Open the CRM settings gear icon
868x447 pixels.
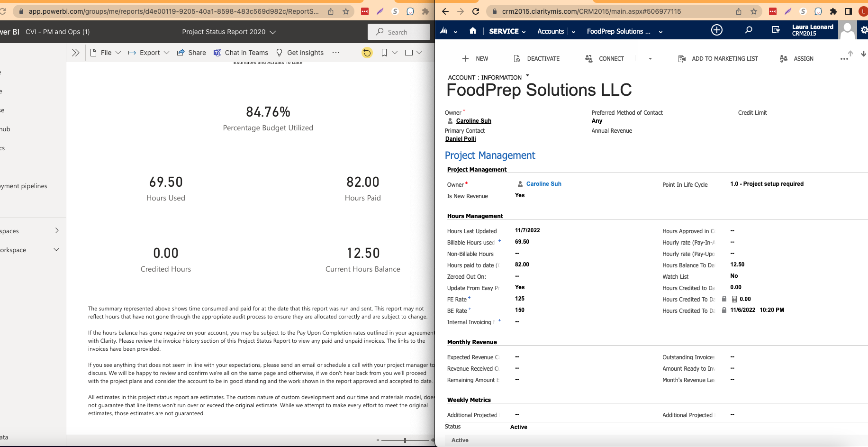click(864, 30)
